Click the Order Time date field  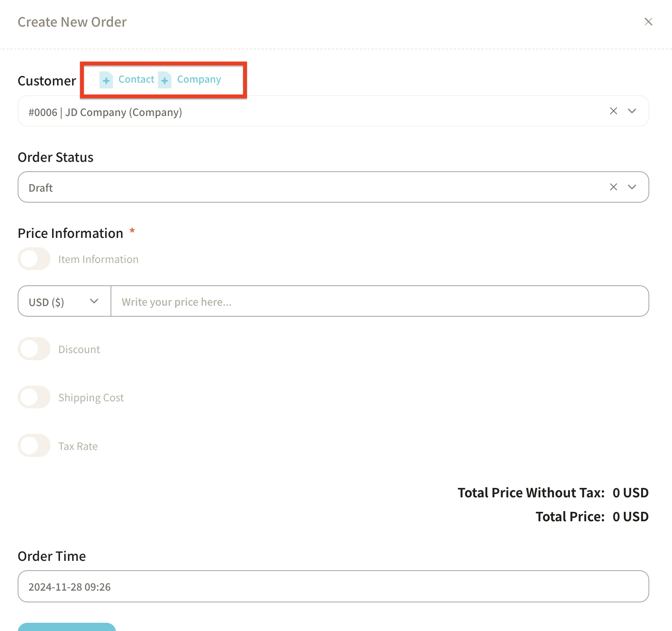(x=333, y=586)
